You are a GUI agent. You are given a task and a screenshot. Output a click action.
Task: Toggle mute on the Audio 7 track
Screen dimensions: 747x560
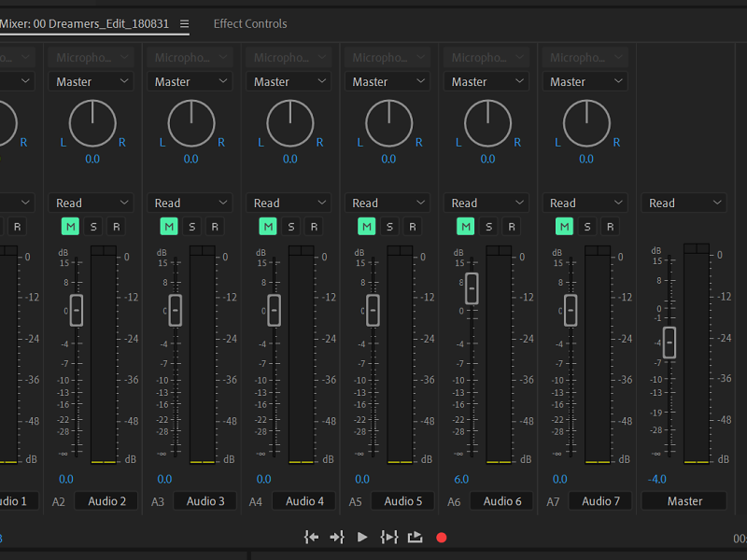(x=564, y=226)
